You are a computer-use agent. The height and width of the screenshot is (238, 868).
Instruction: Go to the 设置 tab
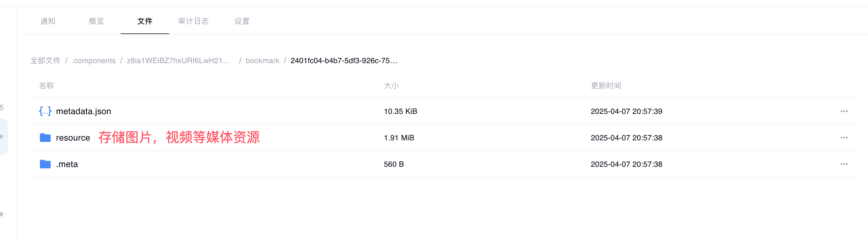(242, 21)
